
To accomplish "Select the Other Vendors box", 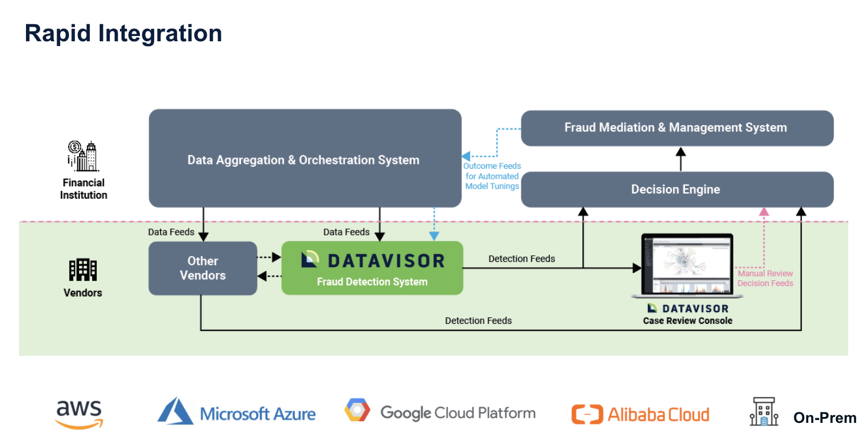I will tap(203, 268).
